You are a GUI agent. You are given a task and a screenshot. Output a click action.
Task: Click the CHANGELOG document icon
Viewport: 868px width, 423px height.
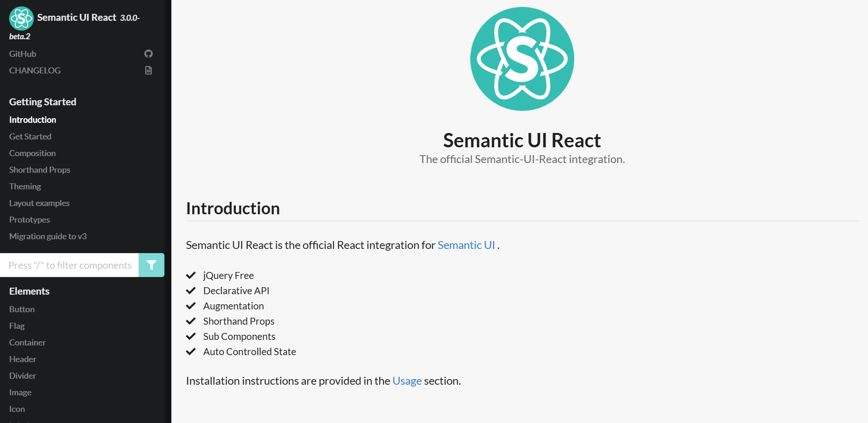148,70
